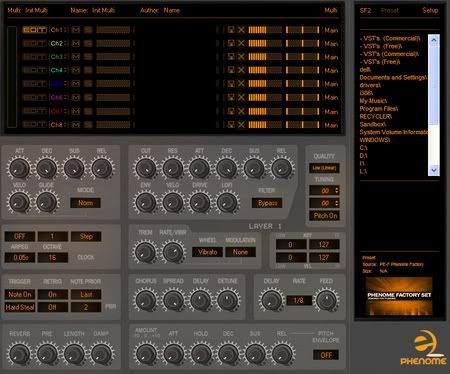Click the file browser scroll down arrow

coord(434,170)
